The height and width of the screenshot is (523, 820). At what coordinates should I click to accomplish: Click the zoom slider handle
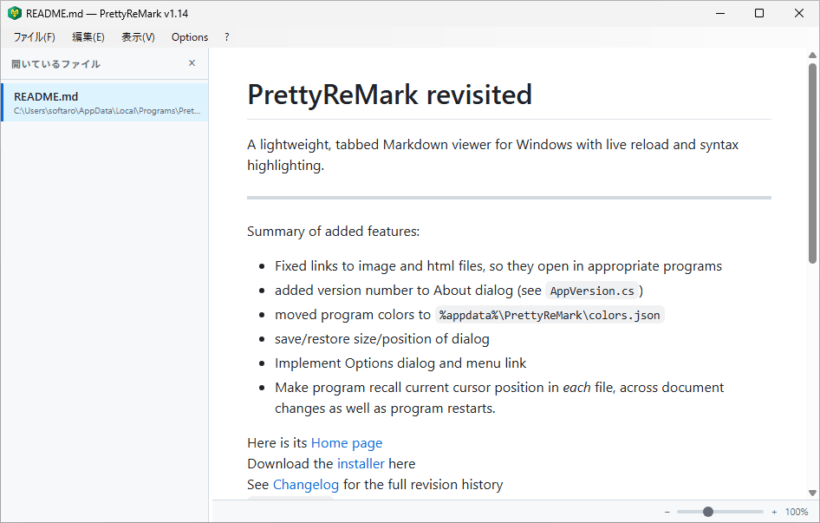tap(708, 512)
